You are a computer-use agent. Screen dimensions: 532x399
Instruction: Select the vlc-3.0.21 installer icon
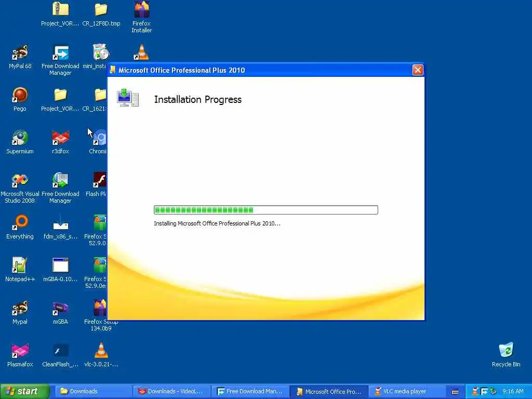click(x=101, y=351)
